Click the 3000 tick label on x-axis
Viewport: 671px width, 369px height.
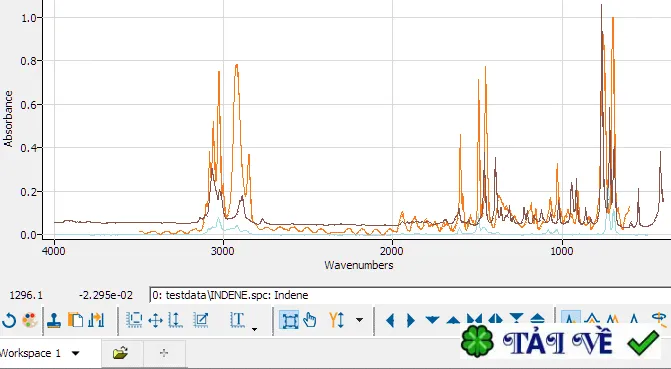pyautogui.click(x=223, y=250)
